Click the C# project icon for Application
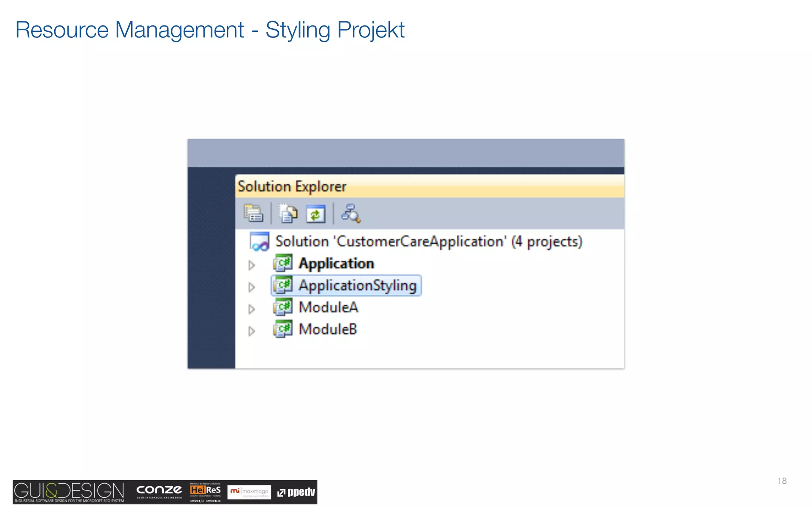Image resolution: width=812 pixels, height=508 pixels. point(283,264)
